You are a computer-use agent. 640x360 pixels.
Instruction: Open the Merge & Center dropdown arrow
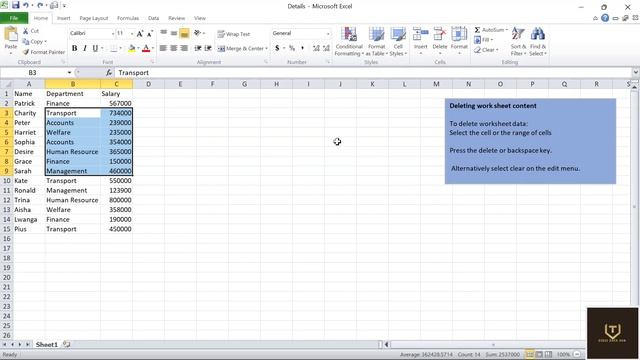point(267,49)
